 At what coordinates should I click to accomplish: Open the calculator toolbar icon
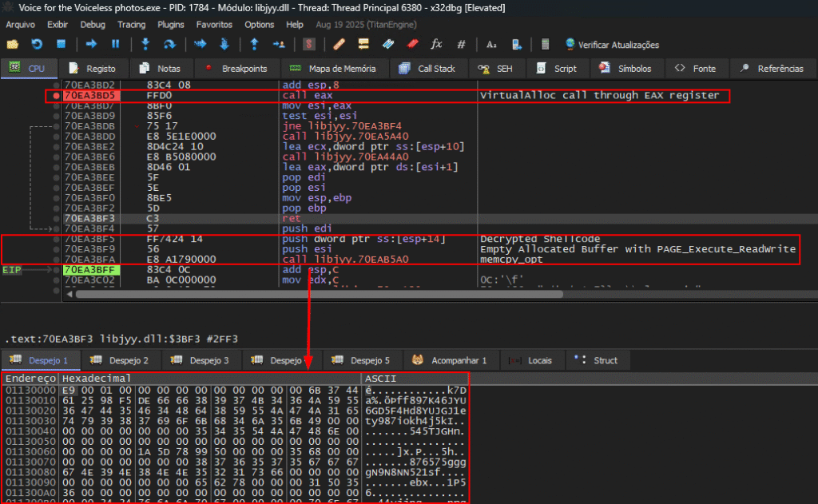point(545,44)
